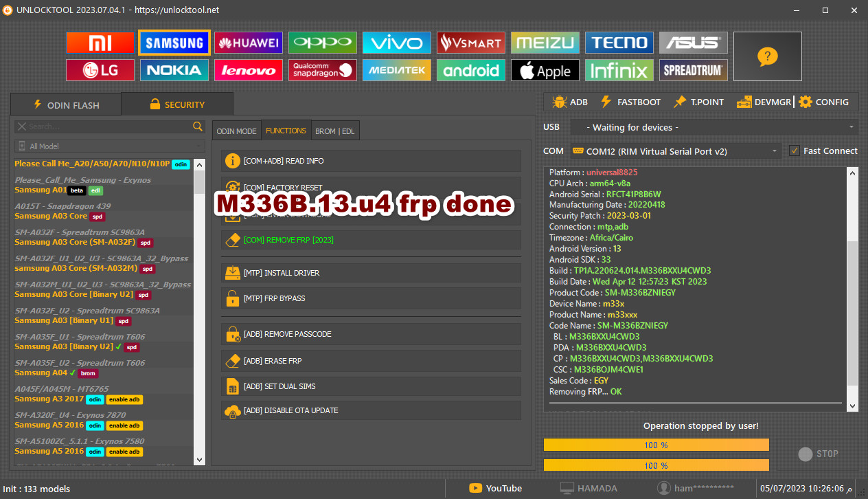Click the 100% progress bar
Viewport: 868px width, 499px height.
point(656,445)
